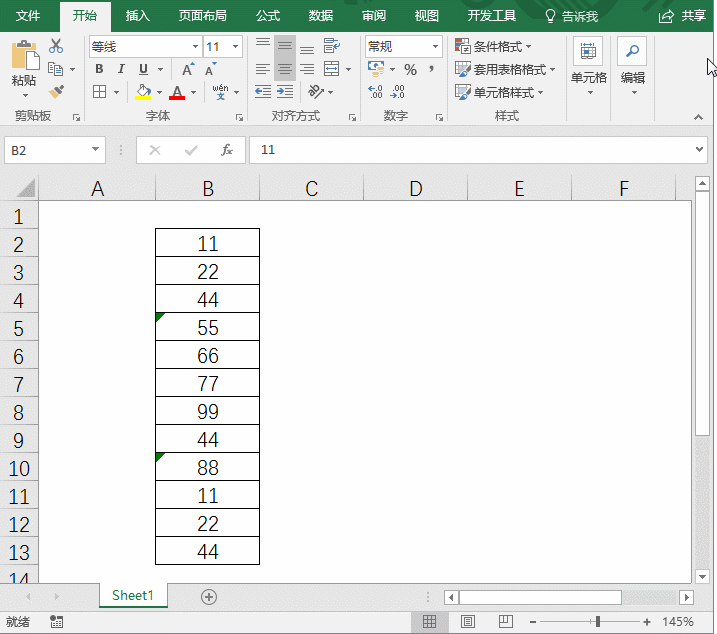
Task: Align text left
Action: point(262,69)
